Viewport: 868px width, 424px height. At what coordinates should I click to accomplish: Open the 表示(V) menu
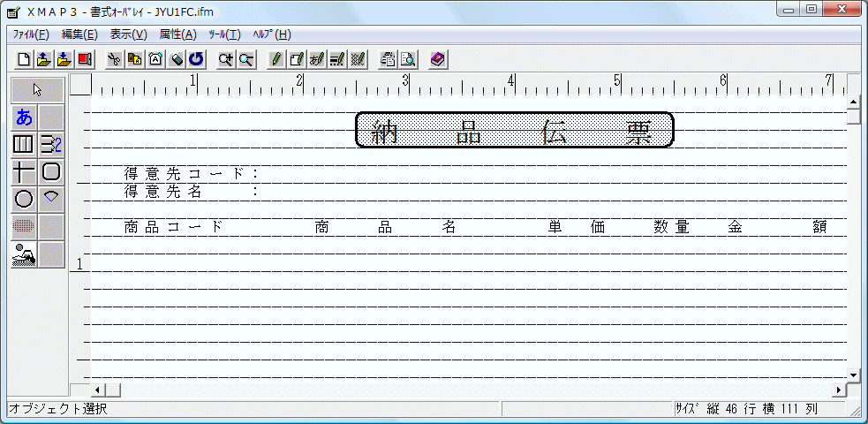(128, 34)
